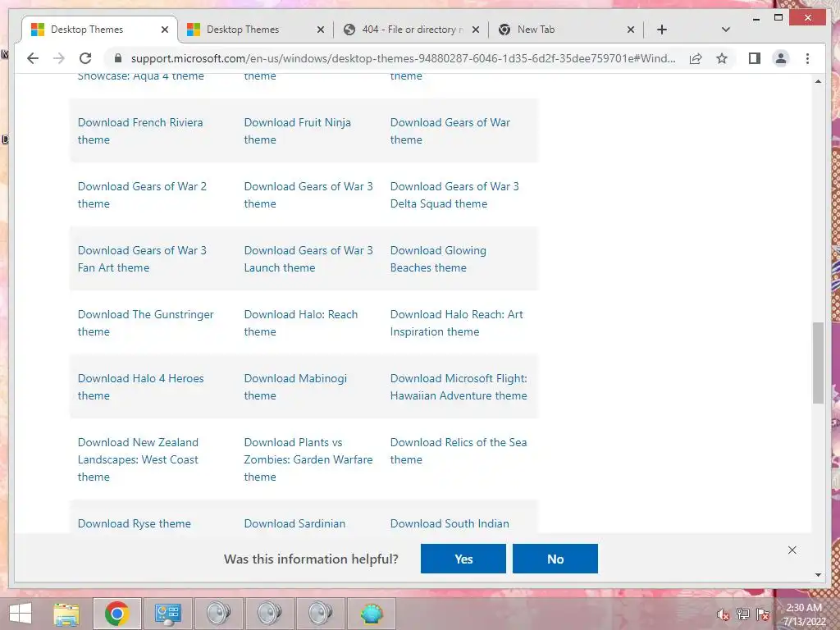Open a new tab with plus button
The height and width of the screenshot is (630, 840).
click(662, 30)
